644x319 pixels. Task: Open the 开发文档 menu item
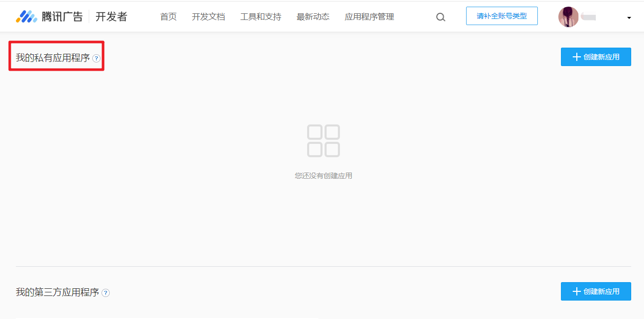208,16
